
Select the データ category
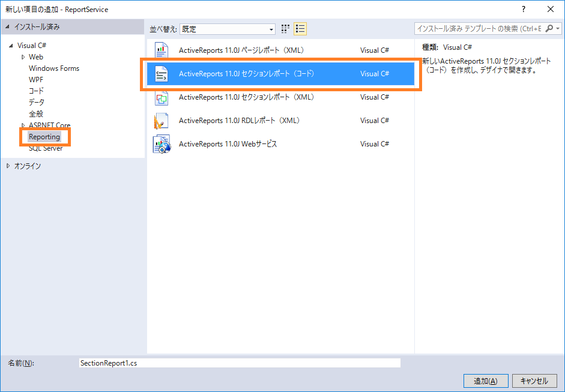[37, 102]
